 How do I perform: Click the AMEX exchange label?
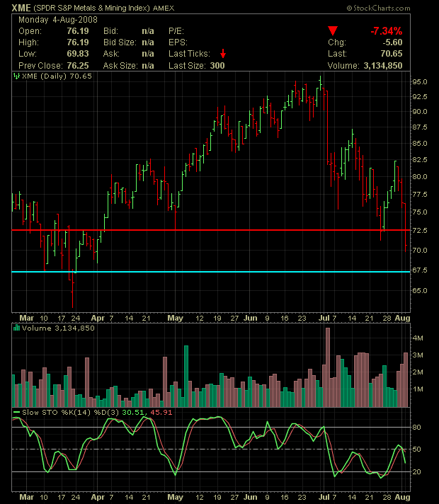164,8
